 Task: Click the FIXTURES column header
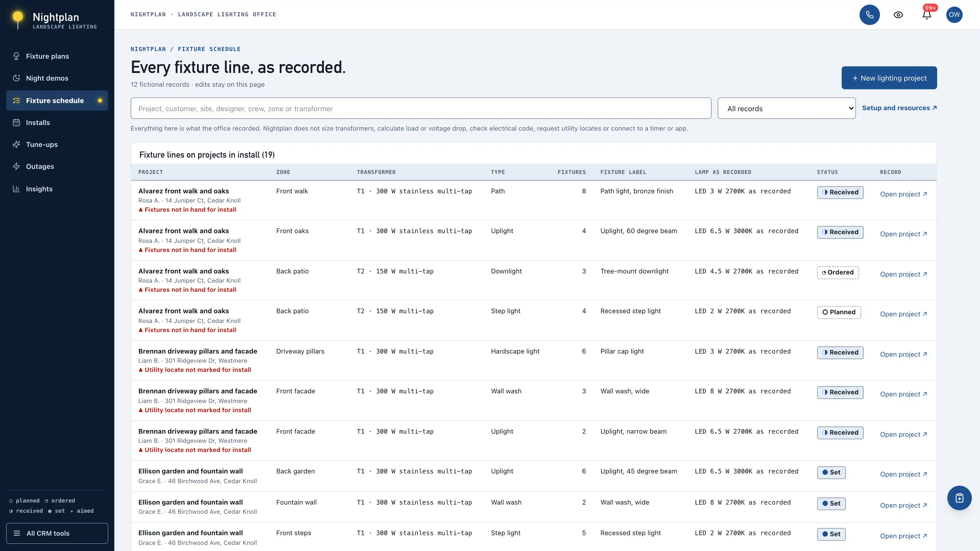point(571,172)
